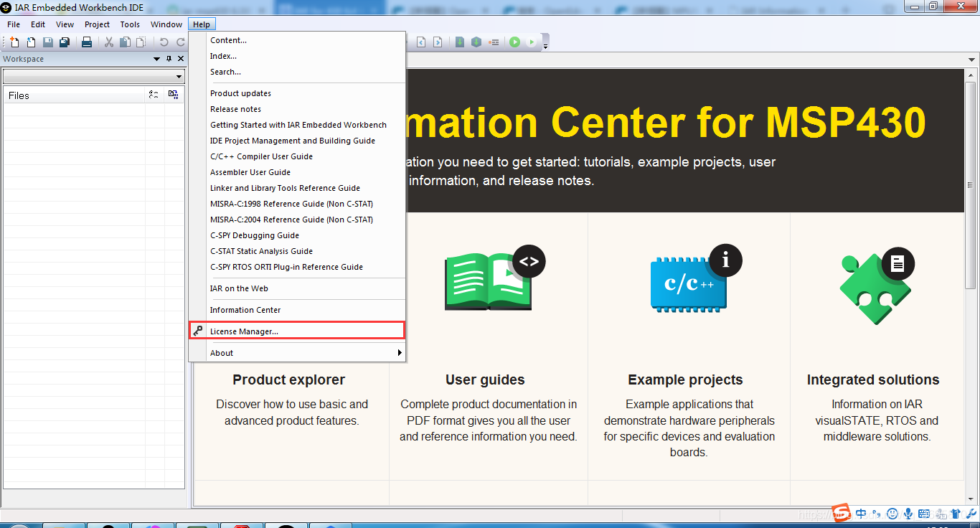Toggle the Workspace panel pin

click(x=169, y=59)
